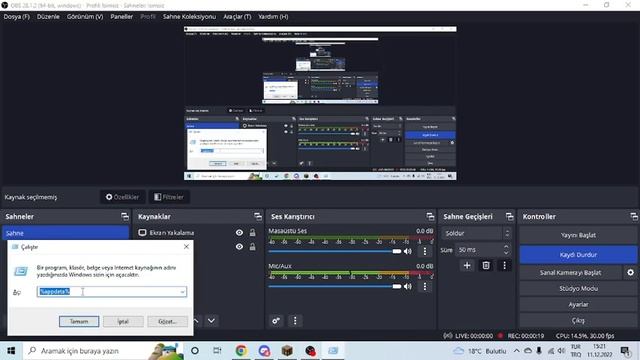640x360 pixels.
Task: Undock the Ses Karıştırıcı panel
Action: [x=430, y=216]
